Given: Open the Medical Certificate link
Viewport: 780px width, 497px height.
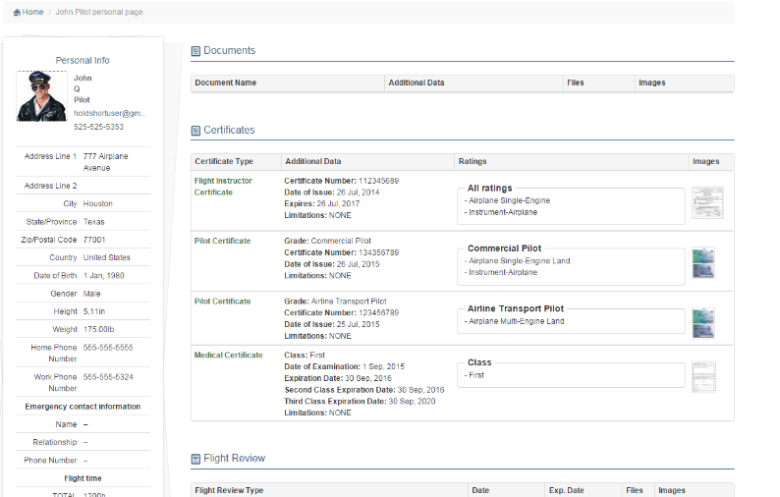Looking at the screenshot, I should coord(228,355).
